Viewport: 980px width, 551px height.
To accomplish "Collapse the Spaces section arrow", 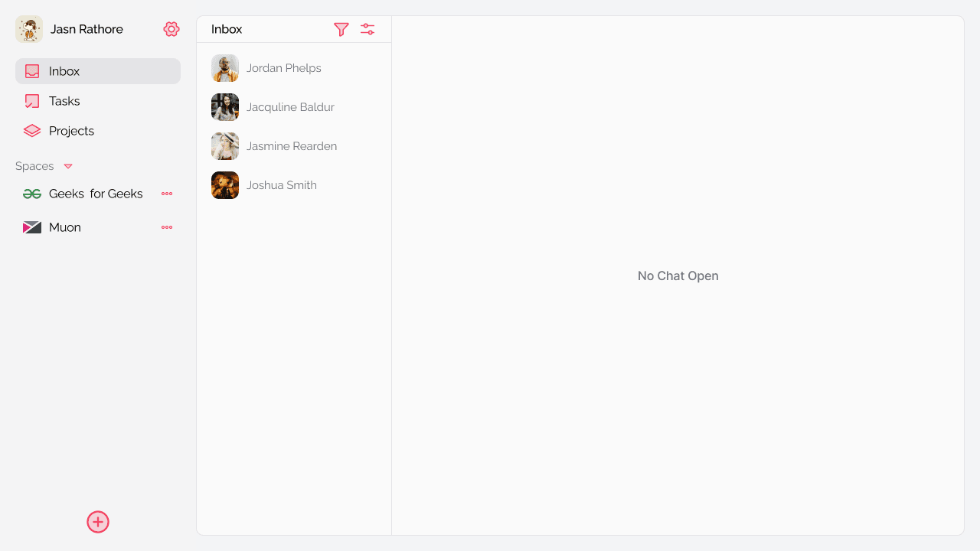I will coord(68,166).
